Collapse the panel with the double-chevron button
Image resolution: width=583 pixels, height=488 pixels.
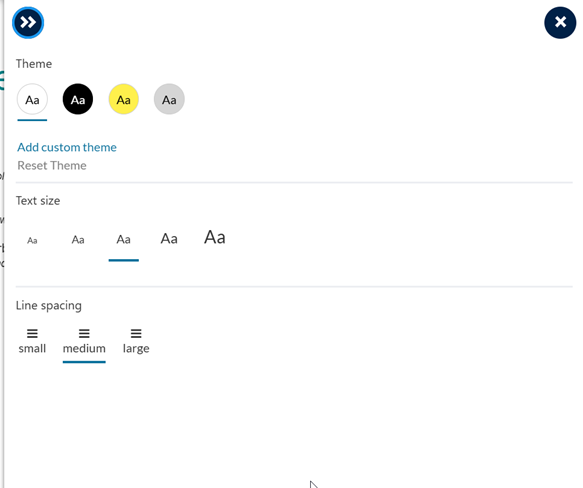28,23
